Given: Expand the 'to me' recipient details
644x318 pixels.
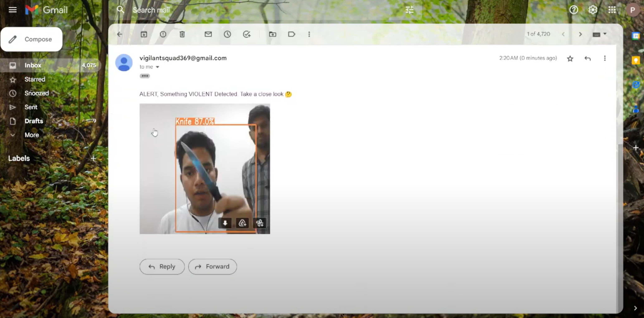Looking at the screenshot, I should tap(157, 67).
